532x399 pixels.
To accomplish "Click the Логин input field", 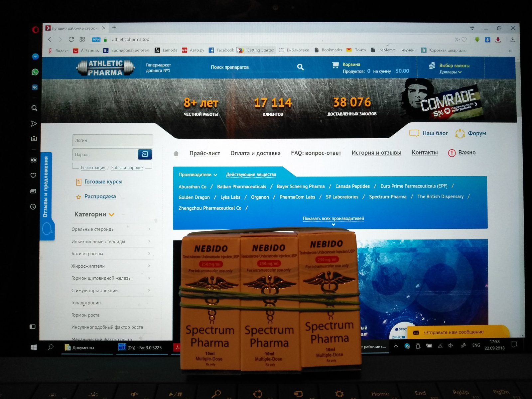I will point(112,140).
